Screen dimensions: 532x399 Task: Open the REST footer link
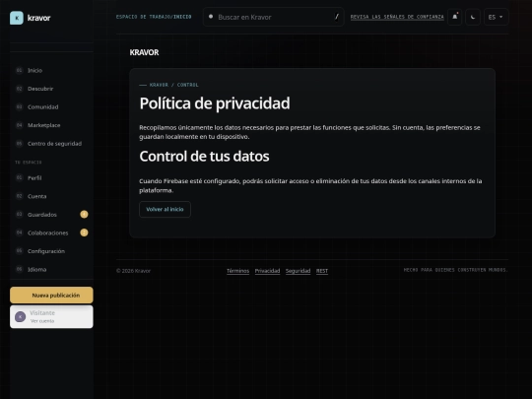coord(322,271)
